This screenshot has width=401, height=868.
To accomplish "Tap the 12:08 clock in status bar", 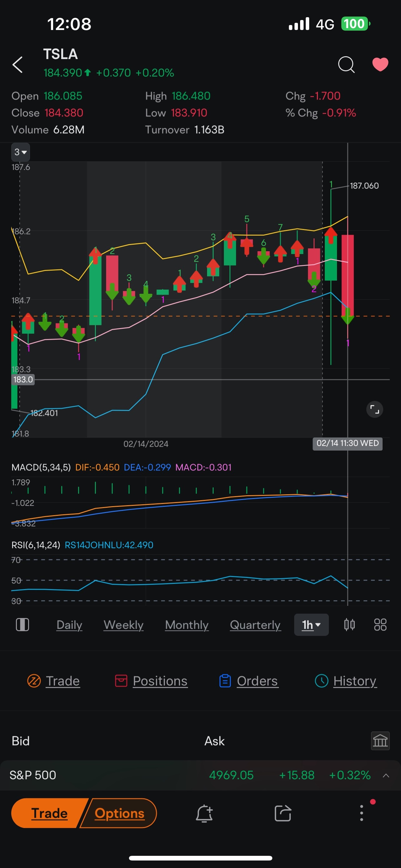I will tap(69, 24).
